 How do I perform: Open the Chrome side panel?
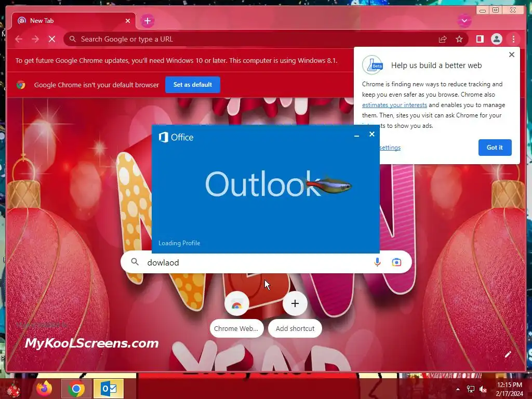pyautogui.click(x=480, y=39)
